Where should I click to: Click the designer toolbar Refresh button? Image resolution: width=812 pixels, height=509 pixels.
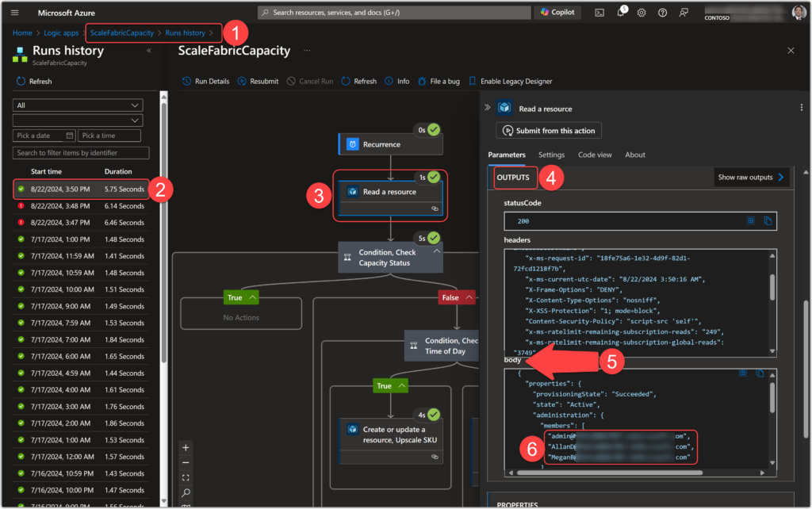point(359,82)
